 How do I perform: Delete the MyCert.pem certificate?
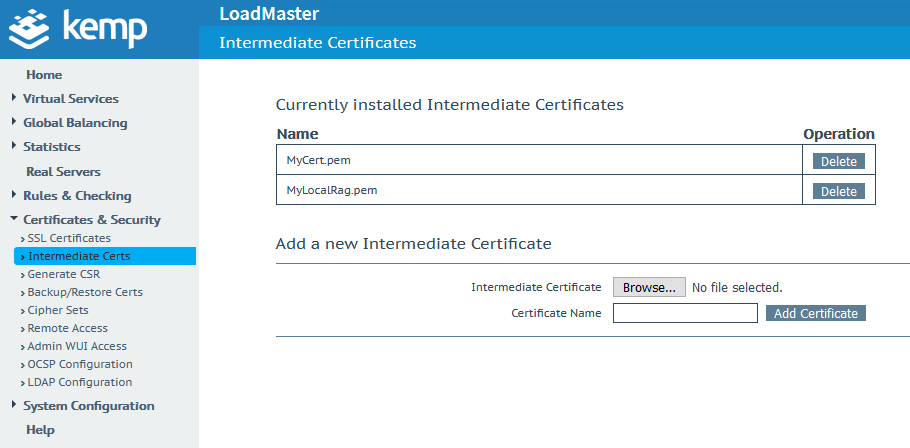(x=838, y=161)
